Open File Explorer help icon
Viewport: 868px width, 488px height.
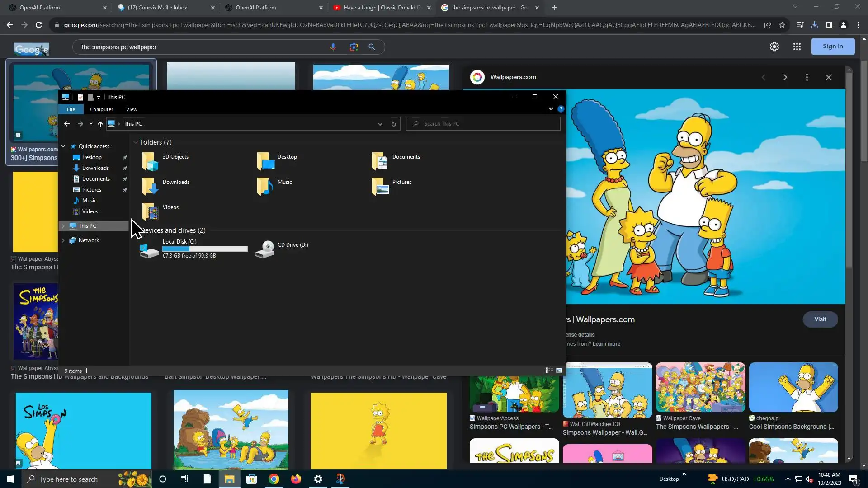[561, 109]
